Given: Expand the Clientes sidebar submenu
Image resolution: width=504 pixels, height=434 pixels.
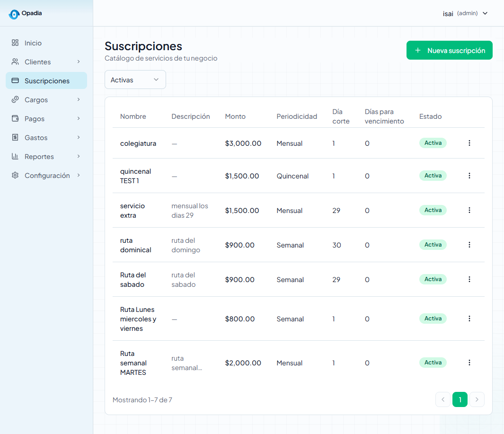Looking at the screenshot, I should pyautogui.click(x=46, y=62).
